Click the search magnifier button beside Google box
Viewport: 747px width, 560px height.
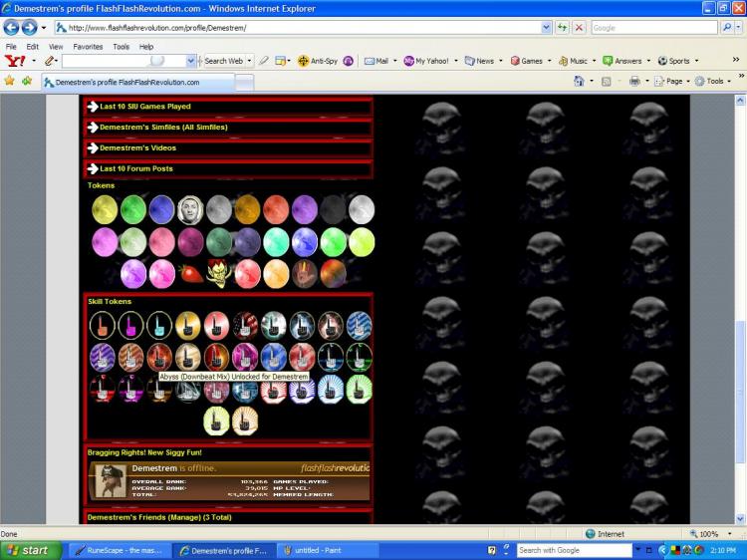[726, 28]
